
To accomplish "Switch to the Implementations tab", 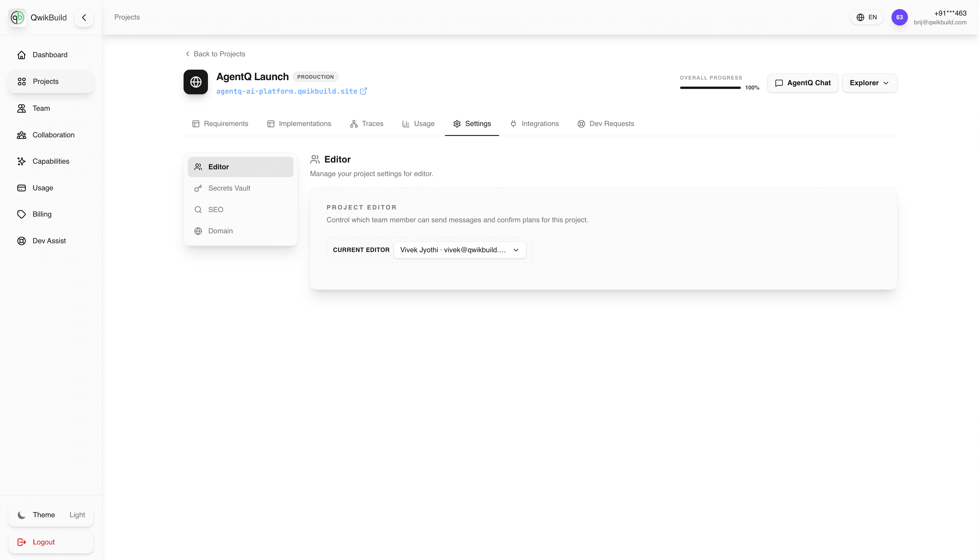I will tap(299, 123).
